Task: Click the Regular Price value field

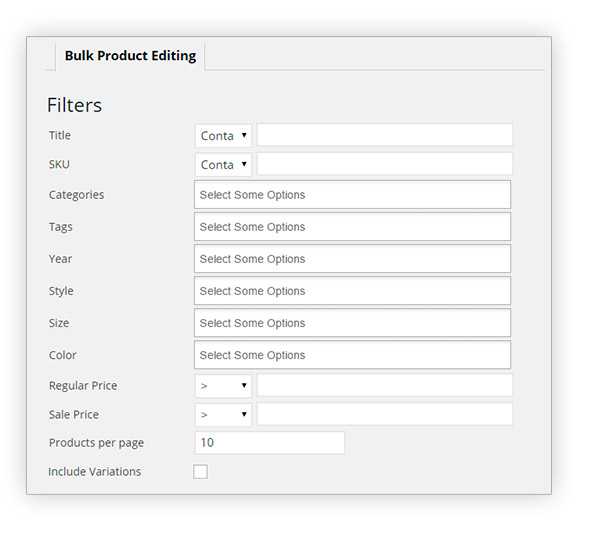Action: 385,385
